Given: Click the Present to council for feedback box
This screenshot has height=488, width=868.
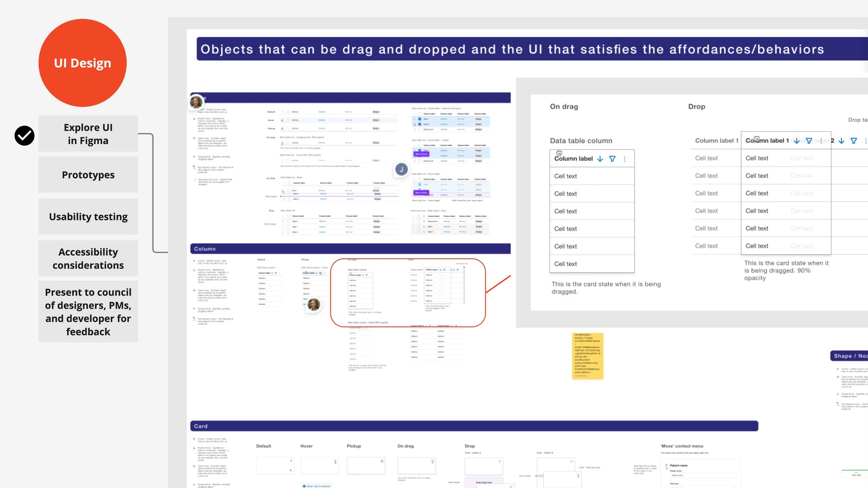Looking at the screenshot, I should point(88,312).
